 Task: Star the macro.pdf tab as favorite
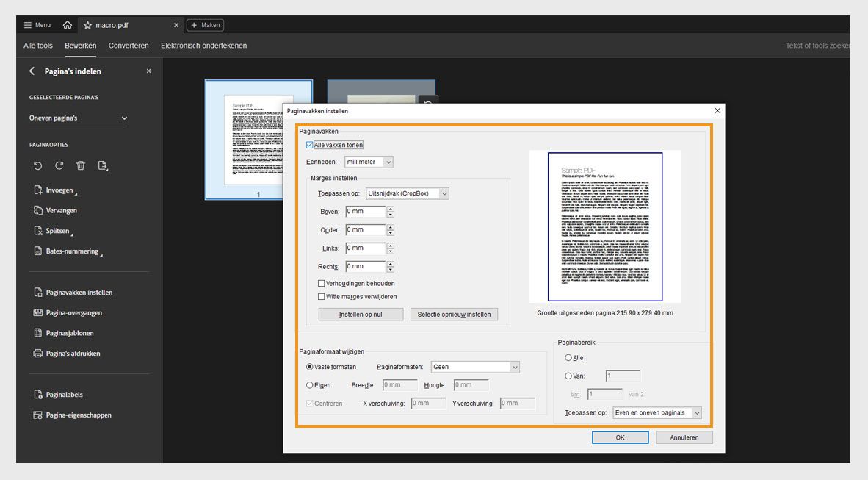point(87,25)
